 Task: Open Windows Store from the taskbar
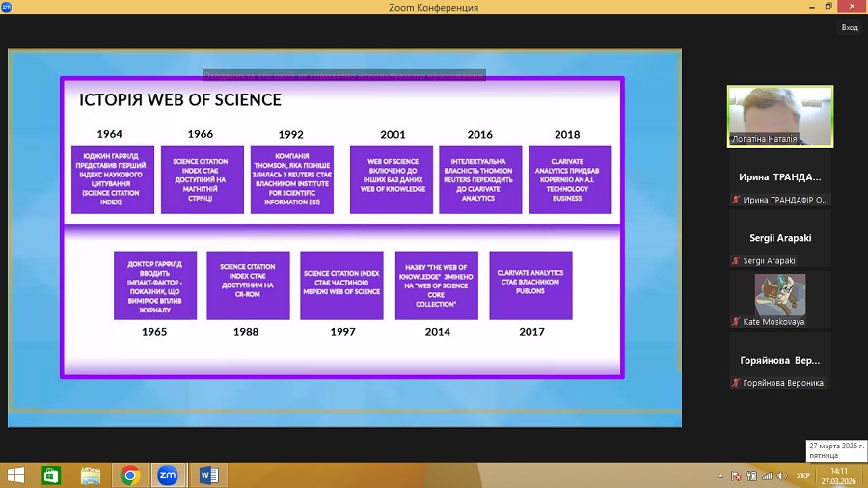51,475
